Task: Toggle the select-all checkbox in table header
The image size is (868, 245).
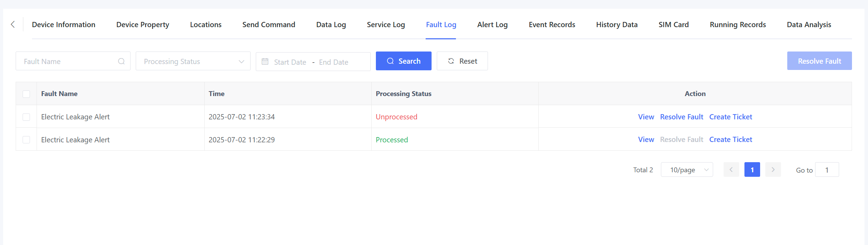Action: [26, 94]
